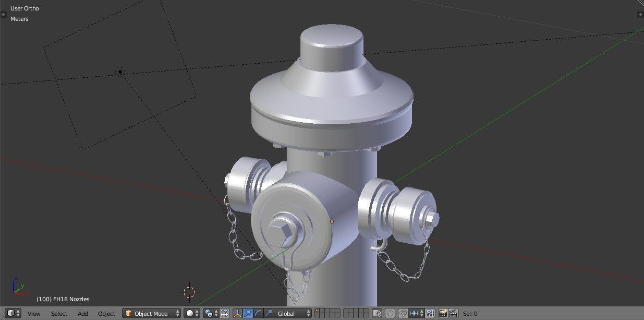Click the '(100) FH18 Nozzles' object label
Screen dimensions: 644x320
click(63, 299)
